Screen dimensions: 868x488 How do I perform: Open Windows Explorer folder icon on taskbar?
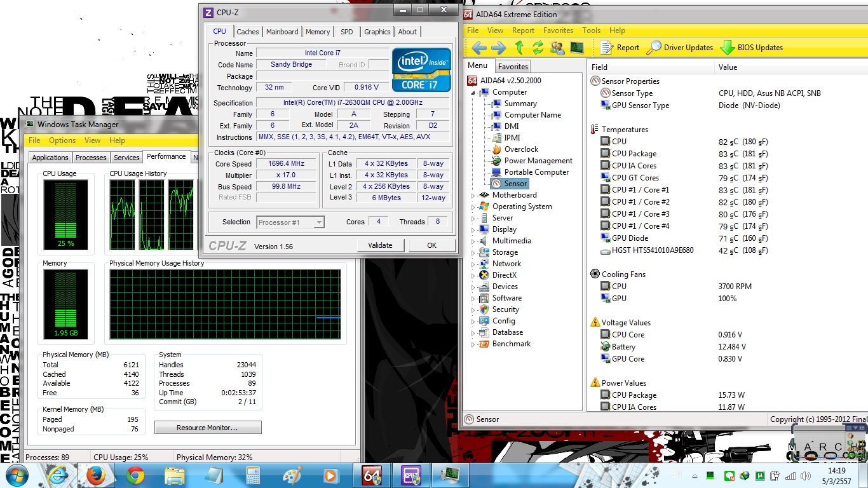[x=174, y=475]
